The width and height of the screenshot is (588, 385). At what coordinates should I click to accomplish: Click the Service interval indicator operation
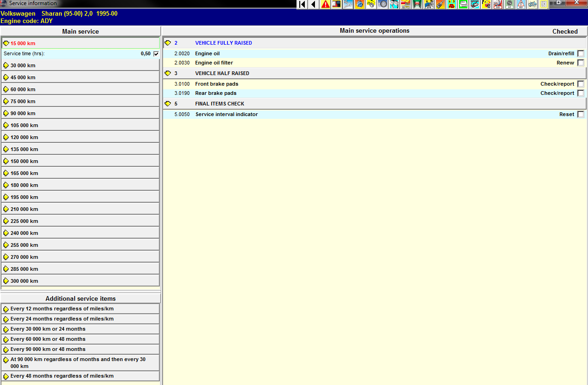click(x=226, y=114)
